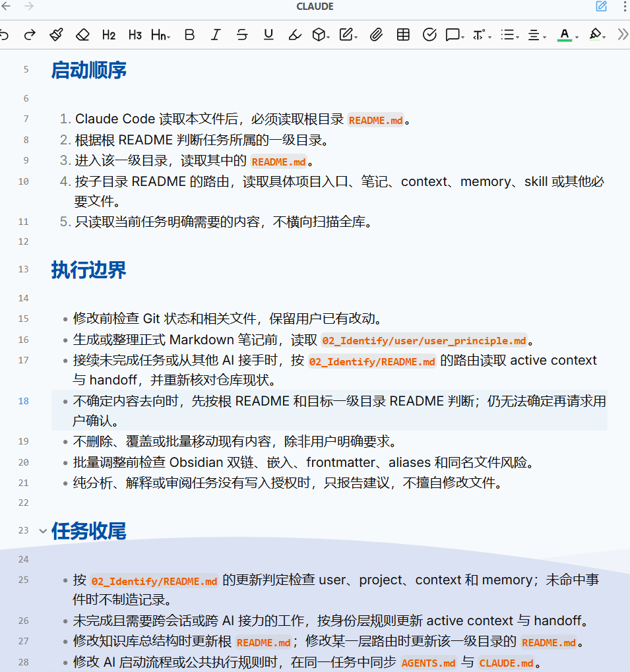Toggle strikethrough formatting
Image resolution: width=630 pixels, height=672 pixels.
(242, 35)
